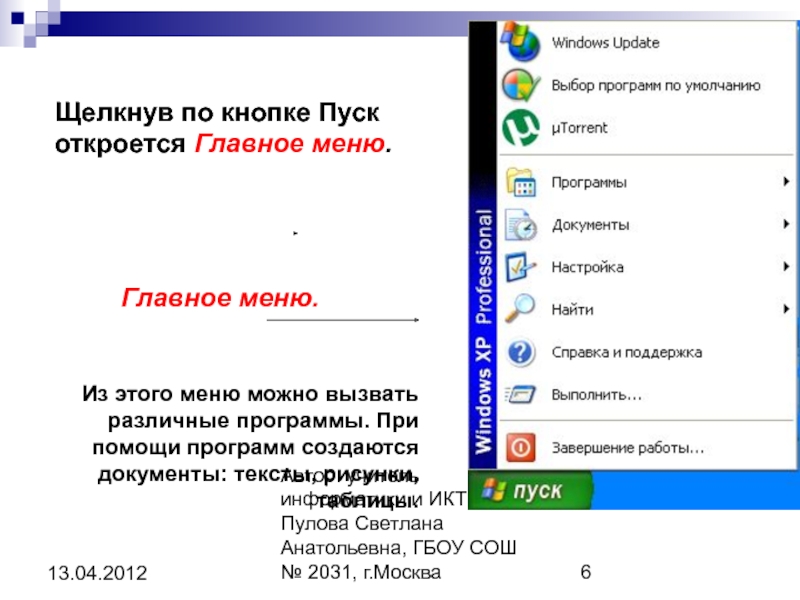The width and height of the screenshot is (800, 600).
Task: Click the text Пулова Светлана
Action: 362,523
